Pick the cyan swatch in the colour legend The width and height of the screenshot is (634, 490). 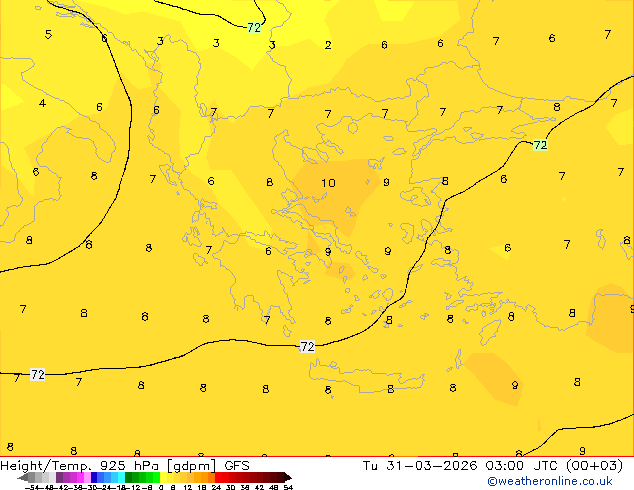(x=121, y=477)
